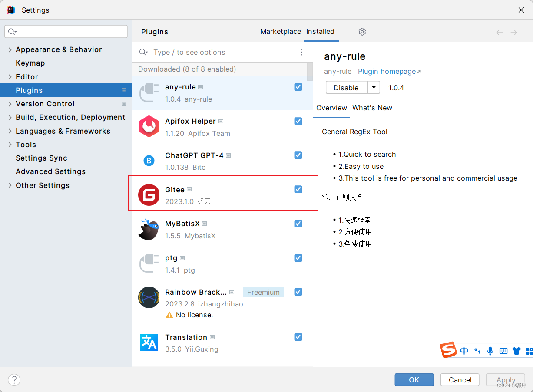Open the Disable button dropdown arrow
This screenshot has height=392, width=533.
pos(374,88)
